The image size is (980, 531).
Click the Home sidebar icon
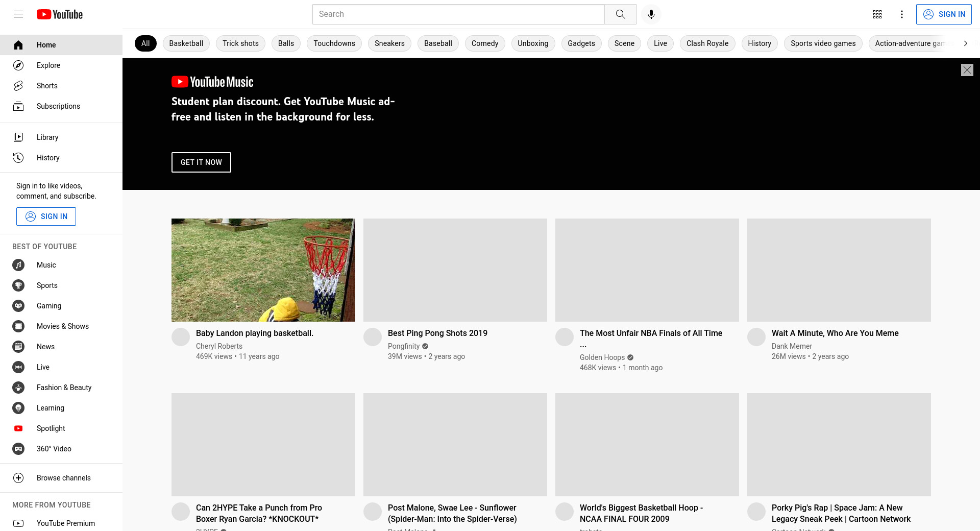(x=18, y=45)
